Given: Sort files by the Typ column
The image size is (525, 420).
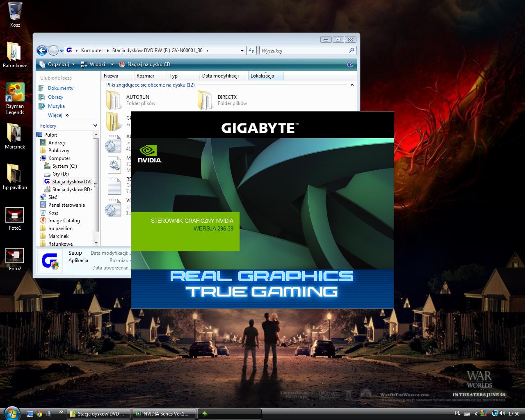Looking at the screenshot, I should [183, 76].
